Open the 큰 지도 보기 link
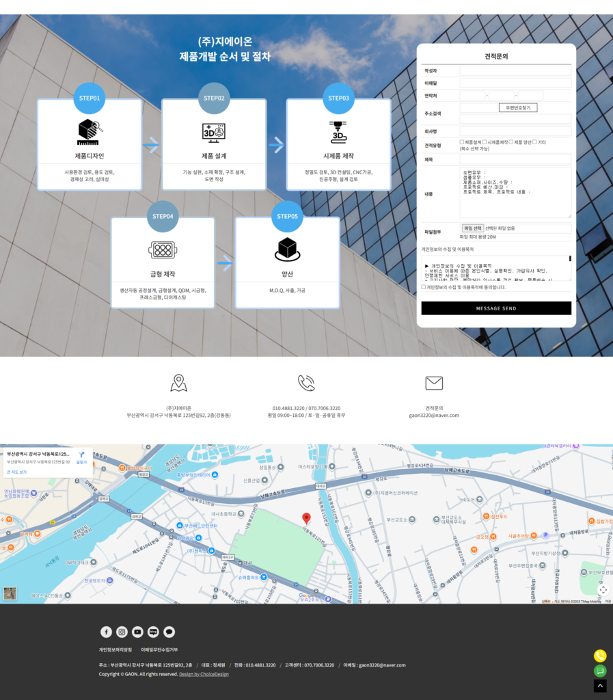The image size is (613, 700). pyautogui.click(x=16, y=472)
